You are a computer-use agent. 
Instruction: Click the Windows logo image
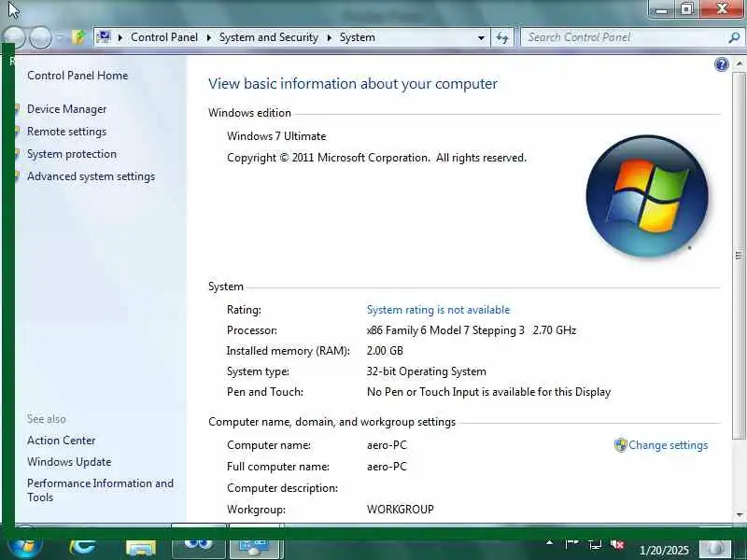pos(647,196)
